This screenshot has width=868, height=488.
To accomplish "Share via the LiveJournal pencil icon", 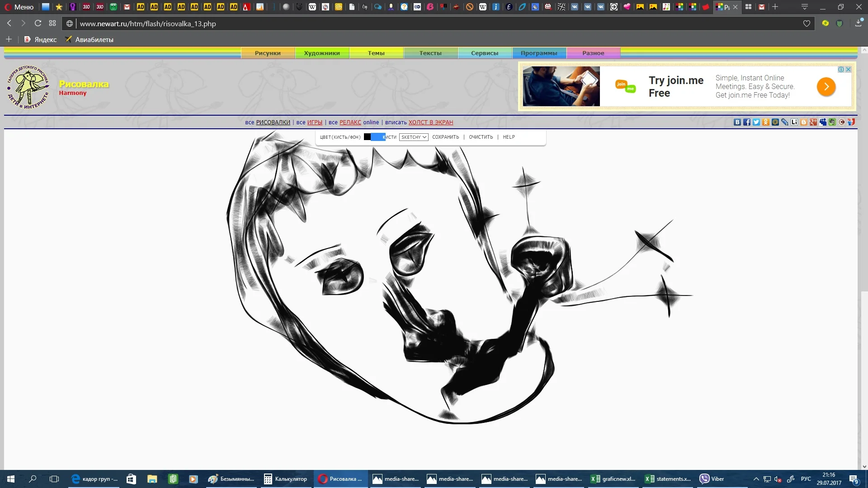I will pos(785,122).
